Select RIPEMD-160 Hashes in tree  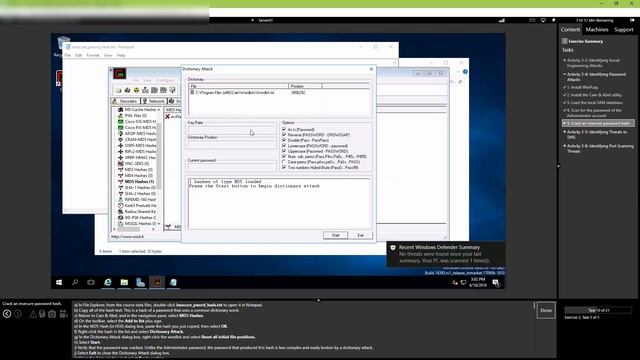point(137,200)
